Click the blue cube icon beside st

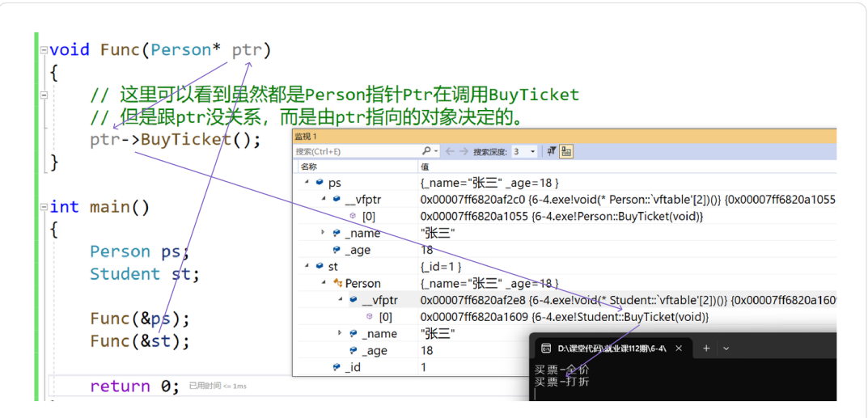pos(320,266)
